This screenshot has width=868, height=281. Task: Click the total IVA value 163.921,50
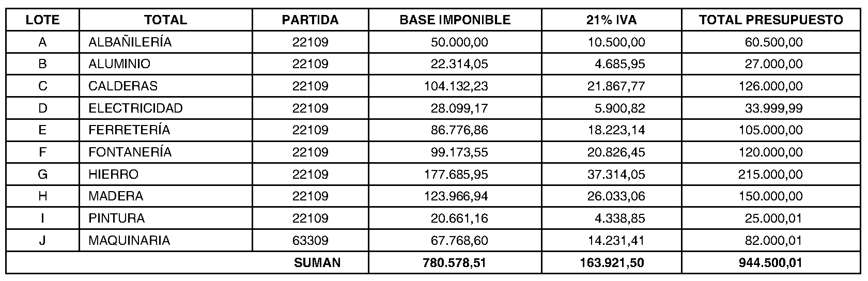point(612,262)
